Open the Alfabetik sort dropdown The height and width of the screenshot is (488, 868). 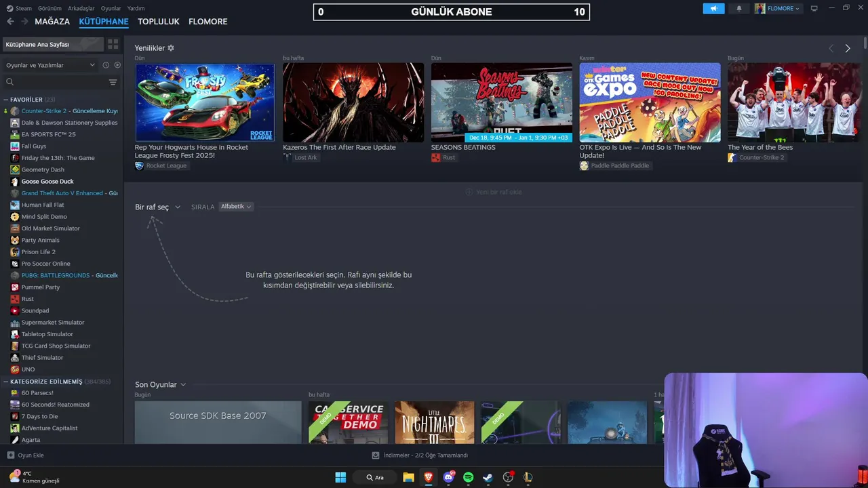coord(236,207)
